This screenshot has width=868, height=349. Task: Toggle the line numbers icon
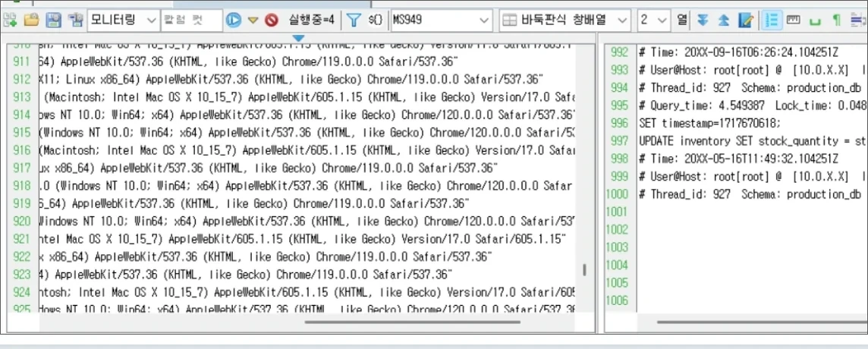point(771,20)
